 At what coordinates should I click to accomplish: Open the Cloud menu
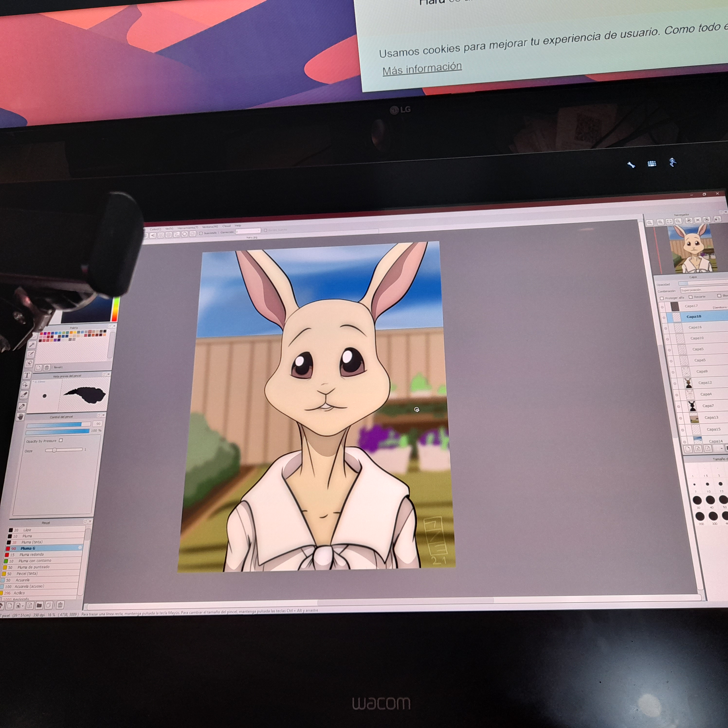pos(227,226)
